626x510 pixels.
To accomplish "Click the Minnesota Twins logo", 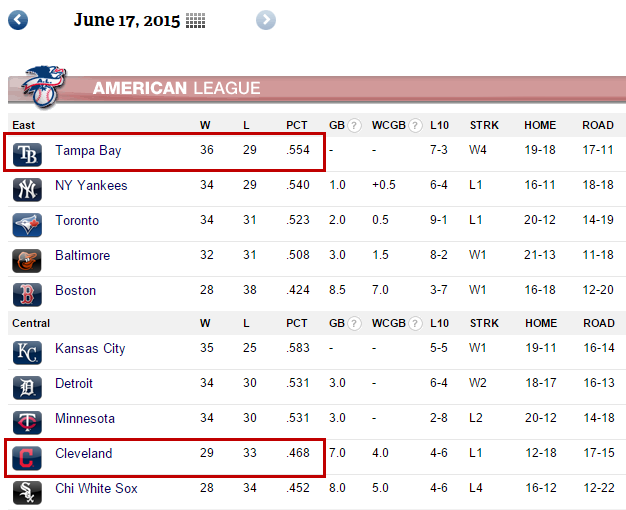I will tap(27, 423).
